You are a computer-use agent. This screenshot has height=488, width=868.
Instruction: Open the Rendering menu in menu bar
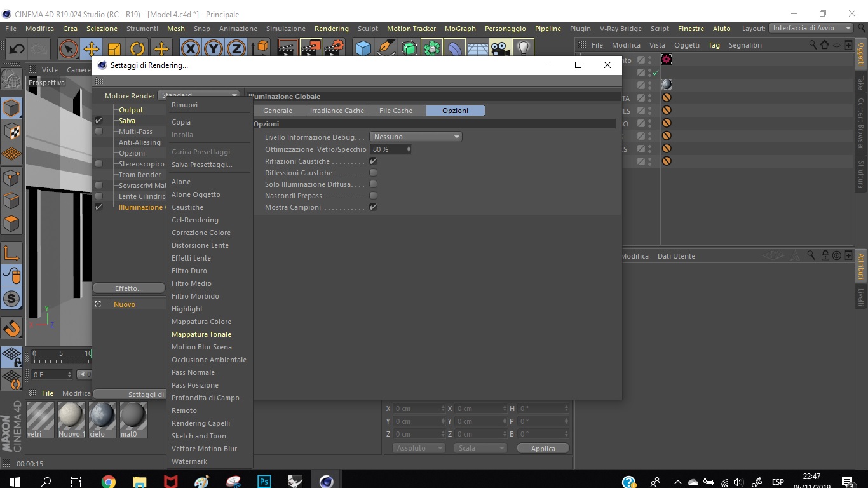pyautogui.click(x=332, y=29)
